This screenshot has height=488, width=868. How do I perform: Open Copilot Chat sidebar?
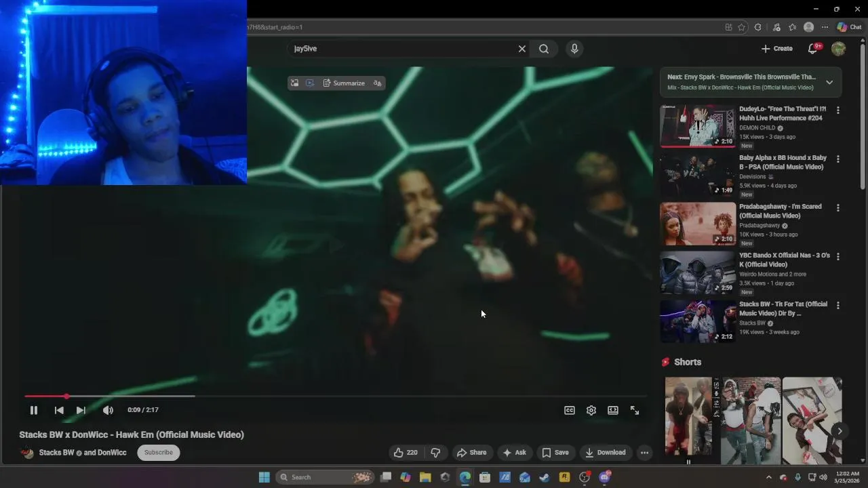[x=849, y=27]
